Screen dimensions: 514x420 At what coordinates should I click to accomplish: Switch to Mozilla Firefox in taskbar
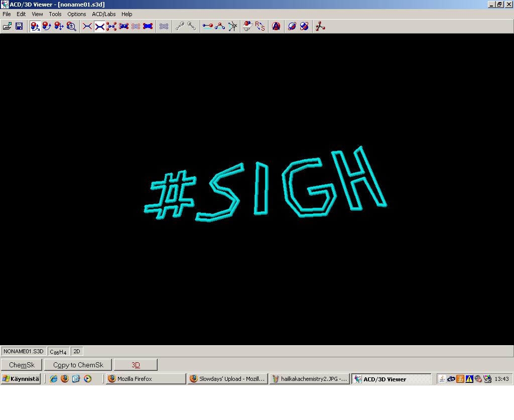tap(146, 379)
